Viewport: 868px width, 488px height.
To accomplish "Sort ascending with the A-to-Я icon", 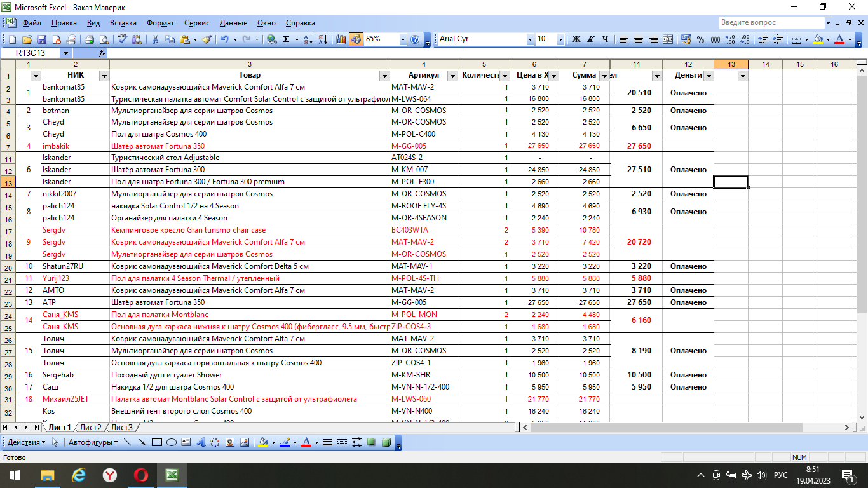I will coord(308,39).
